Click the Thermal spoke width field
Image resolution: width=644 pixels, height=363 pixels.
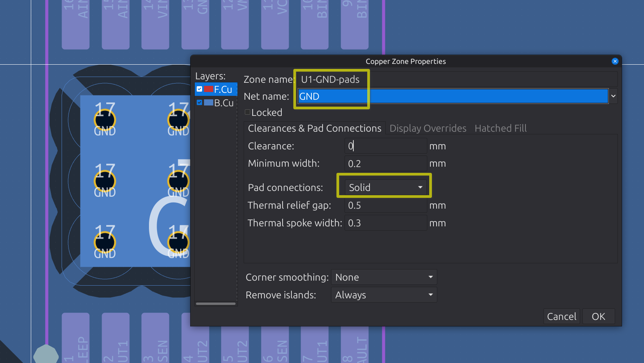386,223
